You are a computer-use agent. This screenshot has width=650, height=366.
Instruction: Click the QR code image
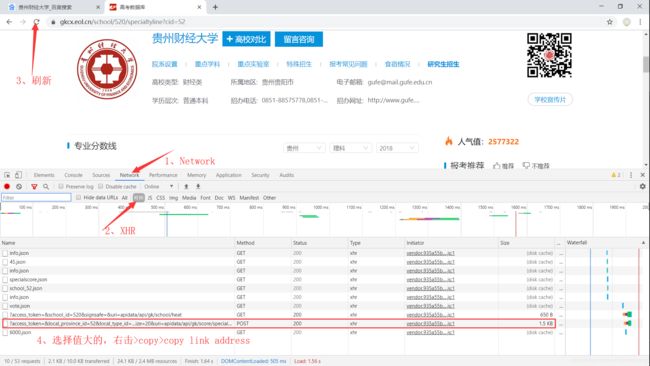click(x=549, y=55)
